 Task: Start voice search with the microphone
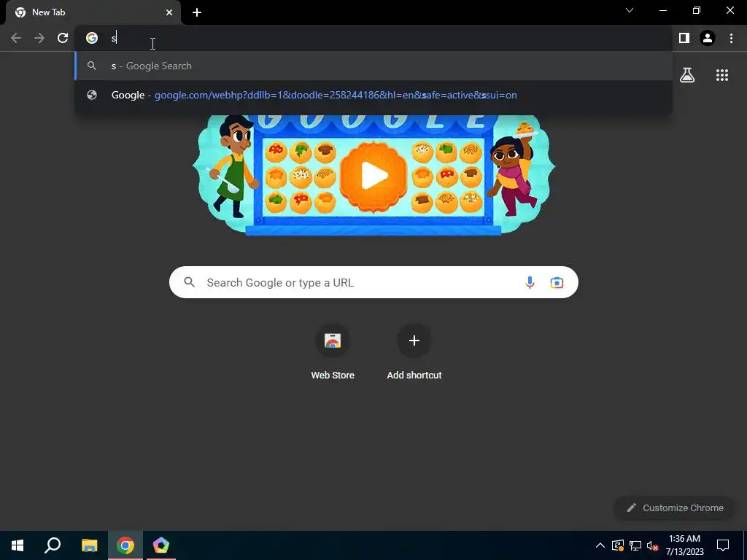pyautogui.click(x=530, y=282)
